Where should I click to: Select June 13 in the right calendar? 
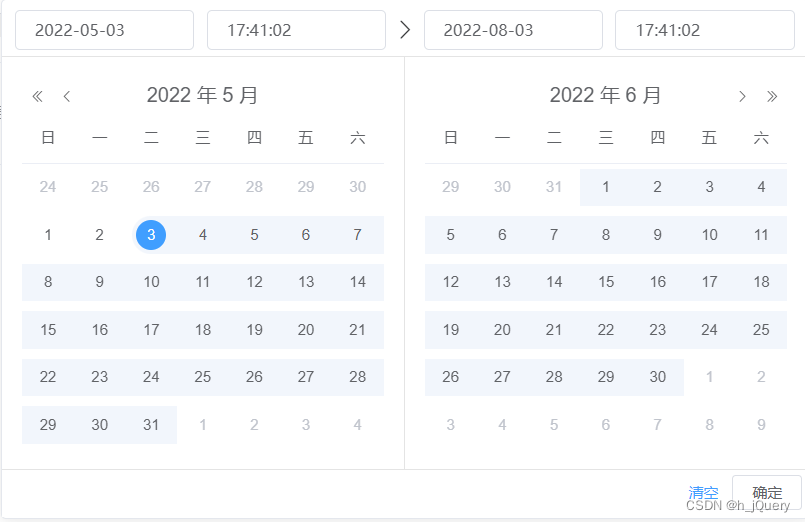pyautogui.click(x=503, y=282)
